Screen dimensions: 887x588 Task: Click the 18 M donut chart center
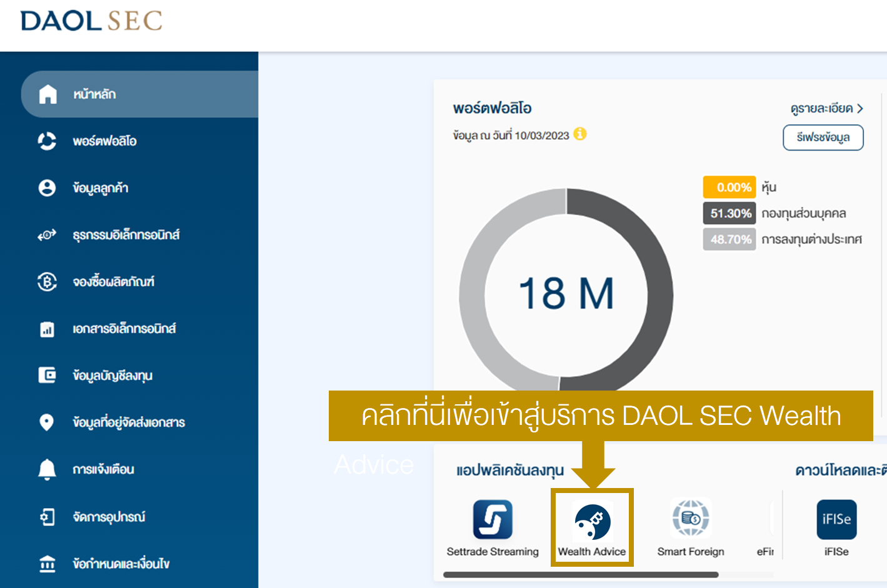[566, 294]
